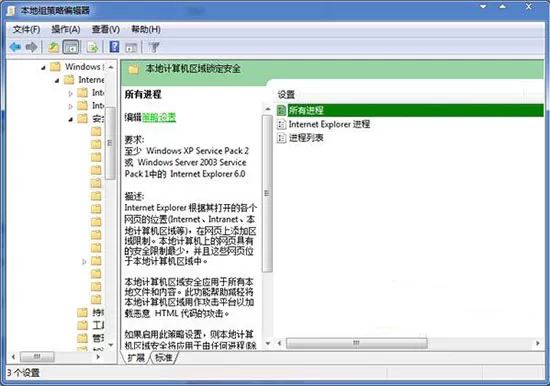Screen dimensions: 550x386
Task: Click tree pane scroll down arrow
Action: click(x=111, y=345)
